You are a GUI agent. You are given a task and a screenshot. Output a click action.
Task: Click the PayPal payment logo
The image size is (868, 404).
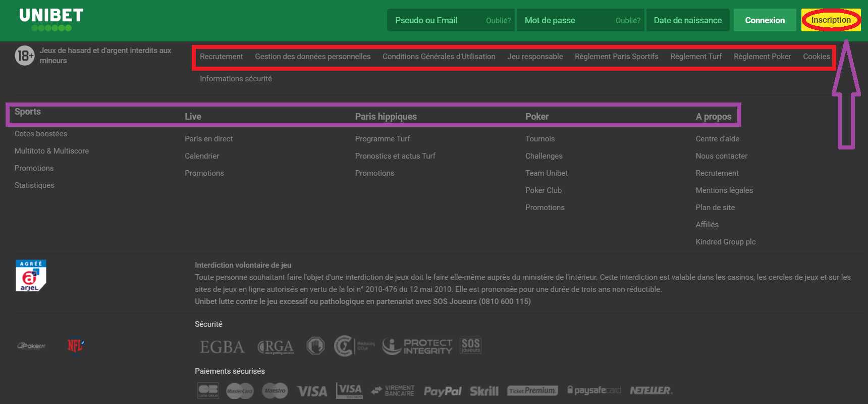443,391
